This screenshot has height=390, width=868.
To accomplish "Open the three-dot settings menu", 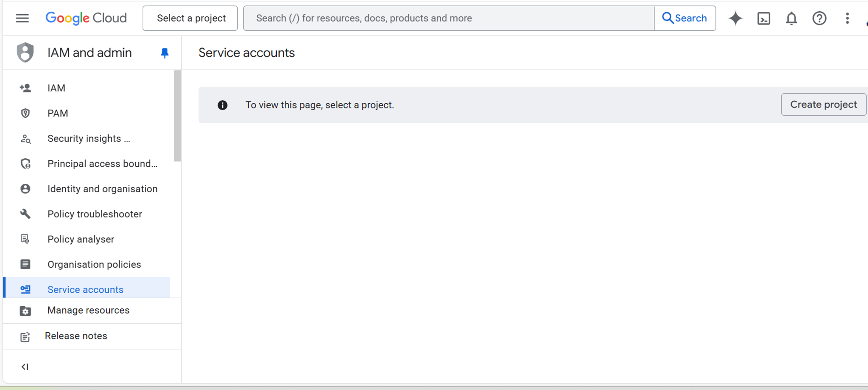I will coord(847,18).
